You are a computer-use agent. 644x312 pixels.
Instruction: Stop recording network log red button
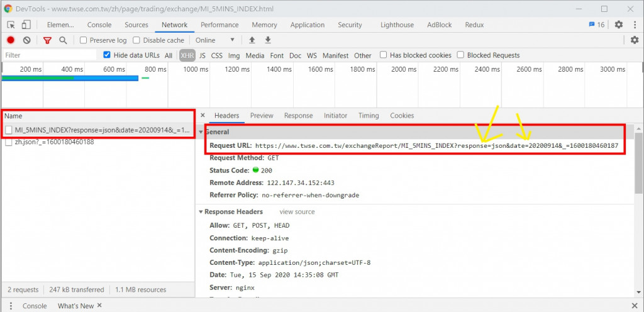[11, 40]
